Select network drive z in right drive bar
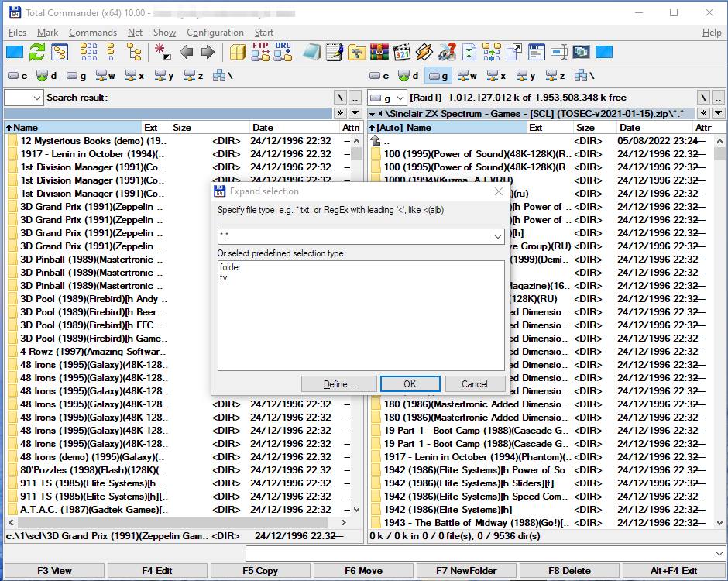The image size is (728, 581). coord(556,76)
